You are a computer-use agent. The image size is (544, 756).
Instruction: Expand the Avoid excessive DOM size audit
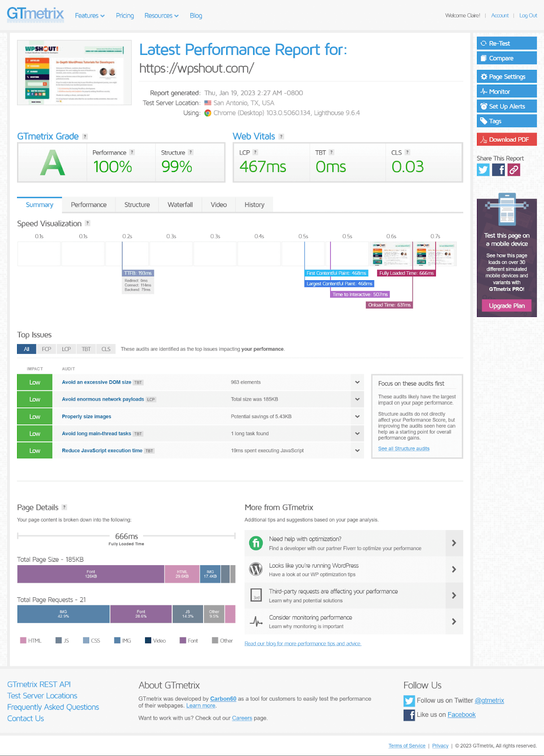[357, 382]
